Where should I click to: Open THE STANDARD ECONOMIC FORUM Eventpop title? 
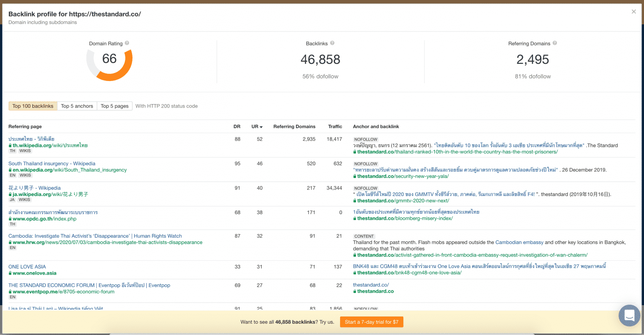(89, 285)
